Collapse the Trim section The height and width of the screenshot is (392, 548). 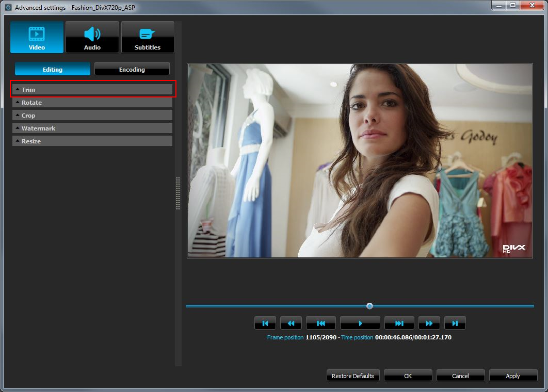(x=92, y=89)
